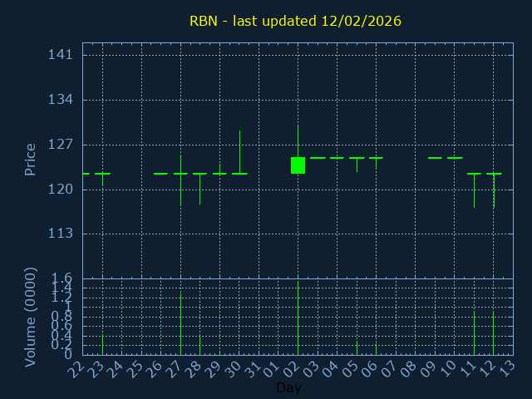532x399 pixels.
Task: Select the day 11 candle's lower wick
Action: [x=474, y=191]
